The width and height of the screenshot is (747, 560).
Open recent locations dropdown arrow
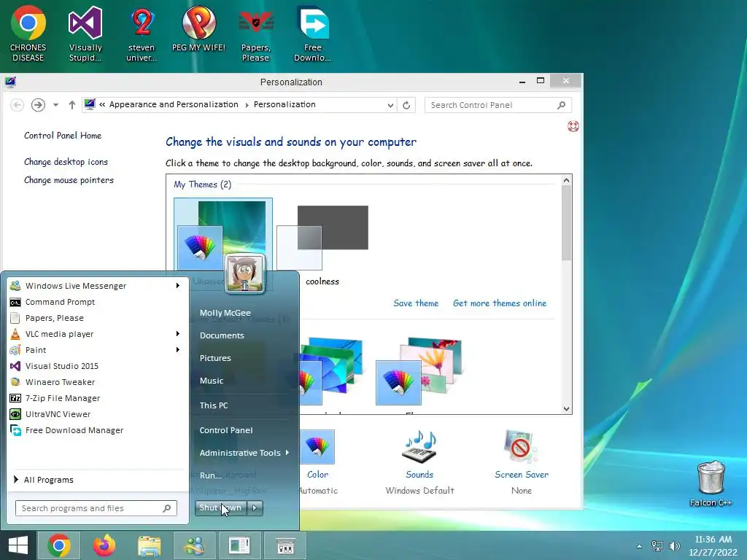coord(55,105)
